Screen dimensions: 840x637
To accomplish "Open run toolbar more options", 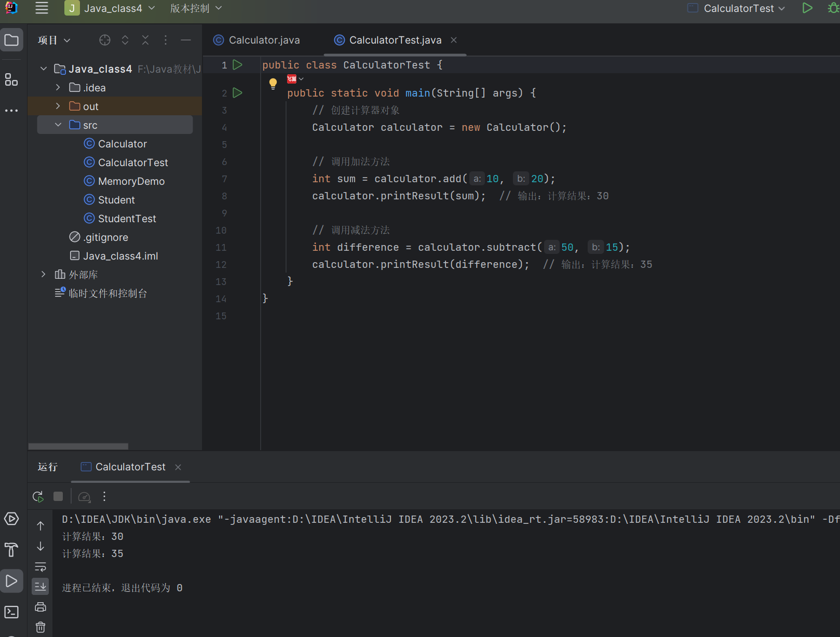I will pyautogui.click(x=104, y=497).
